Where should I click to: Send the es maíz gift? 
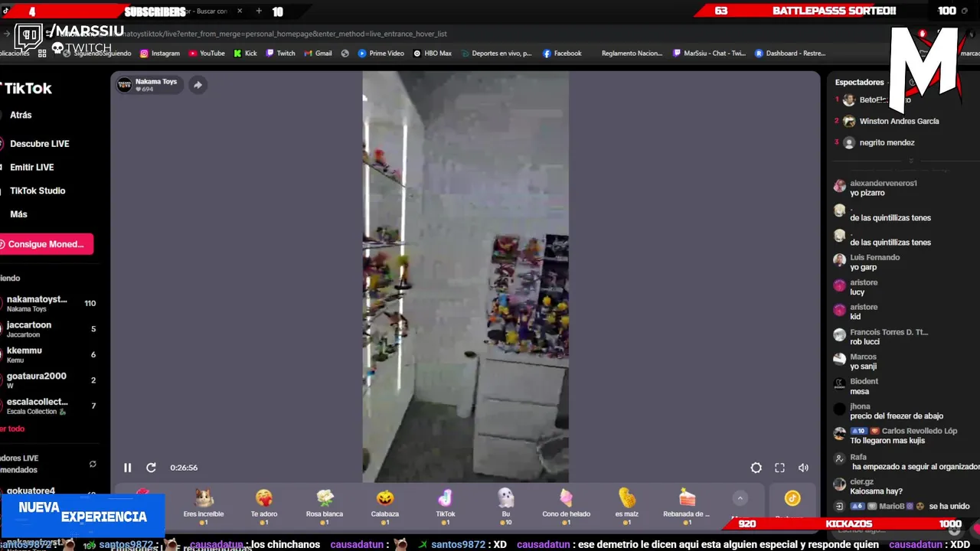[626, 507]
